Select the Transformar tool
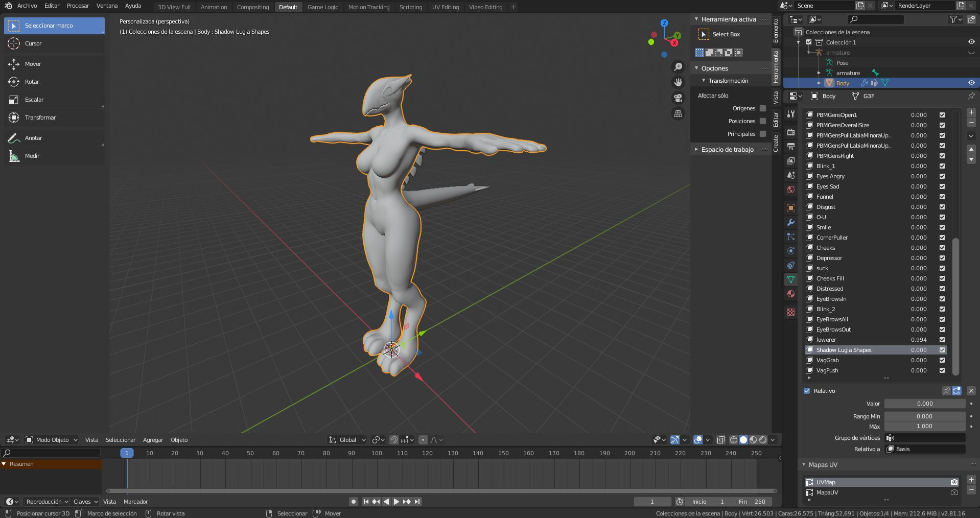 pos(54,117)
